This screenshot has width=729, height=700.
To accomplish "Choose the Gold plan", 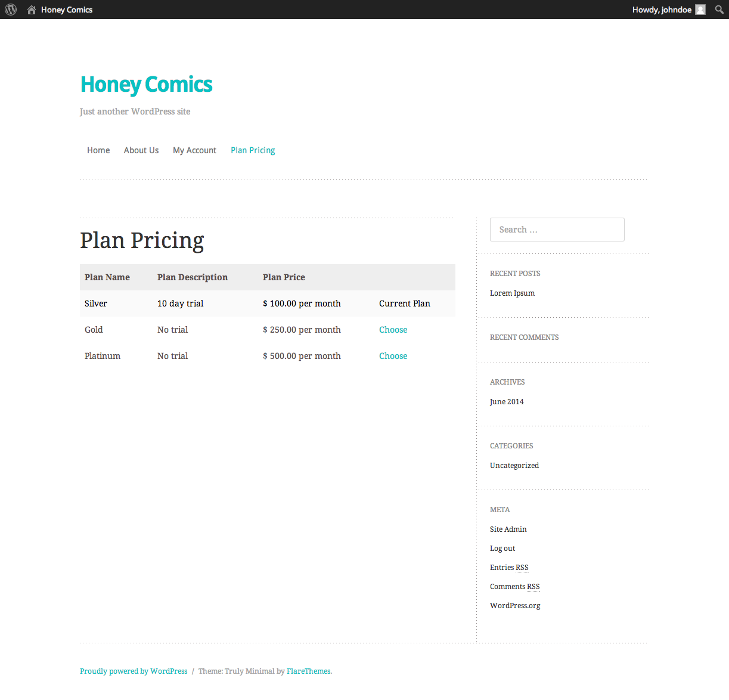I will click(x=393, y=330).
